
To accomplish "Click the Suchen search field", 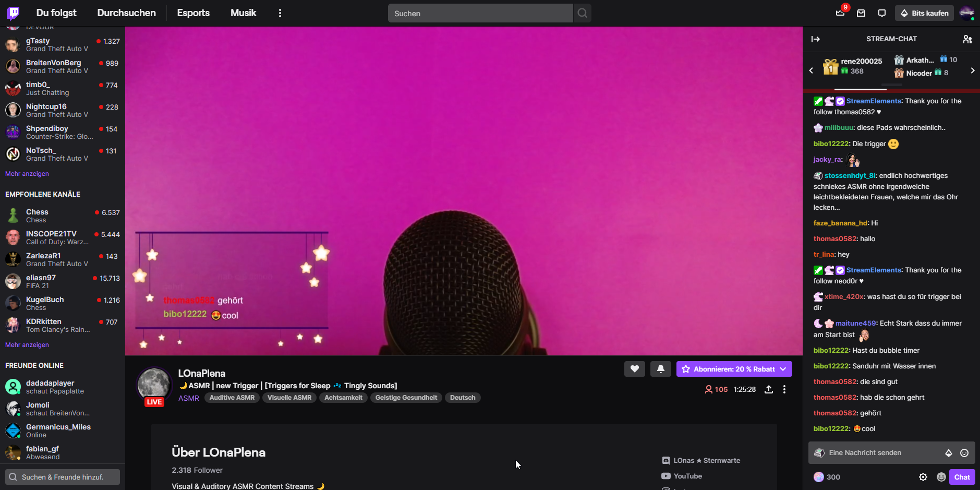I will click(x=480, y=13).
